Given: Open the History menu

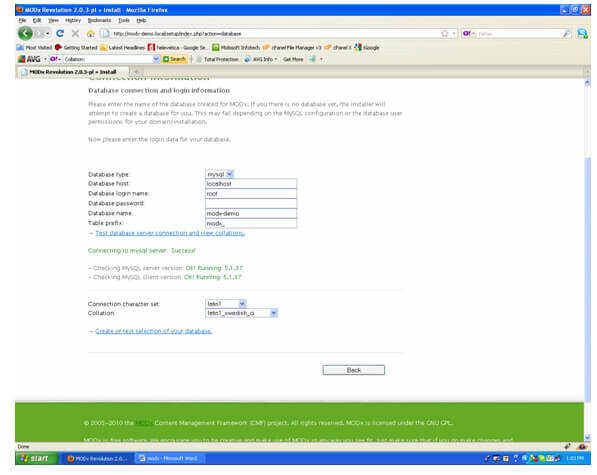Looking at the screenshot, I should [x=73, y=20].
